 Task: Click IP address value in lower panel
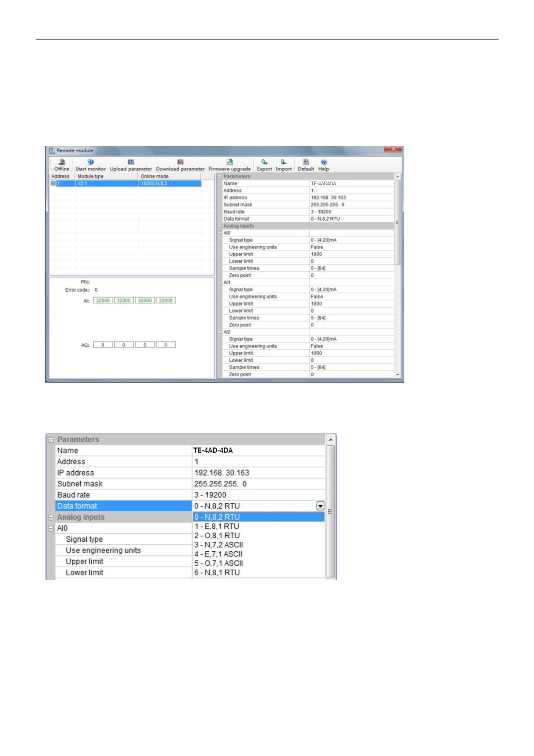[259, 473]
